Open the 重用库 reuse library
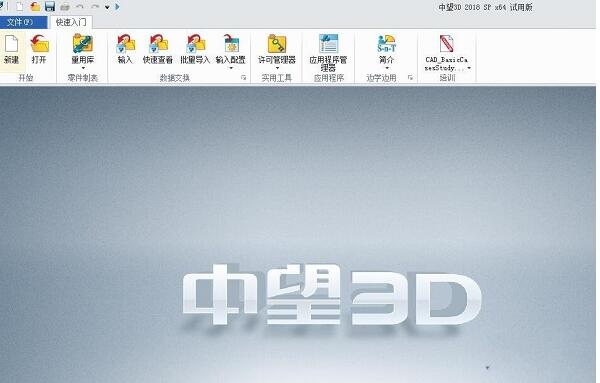 83,44
